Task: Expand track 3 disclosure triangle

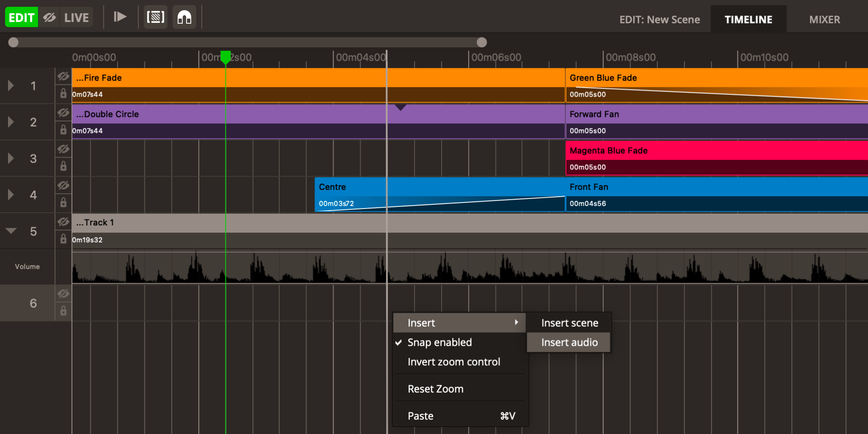Action: coord(11,159)
